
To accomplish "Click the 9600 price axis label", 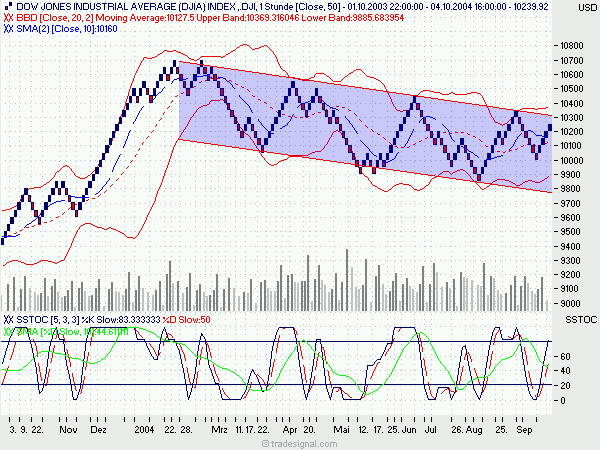I will click(x=570, y=217).
